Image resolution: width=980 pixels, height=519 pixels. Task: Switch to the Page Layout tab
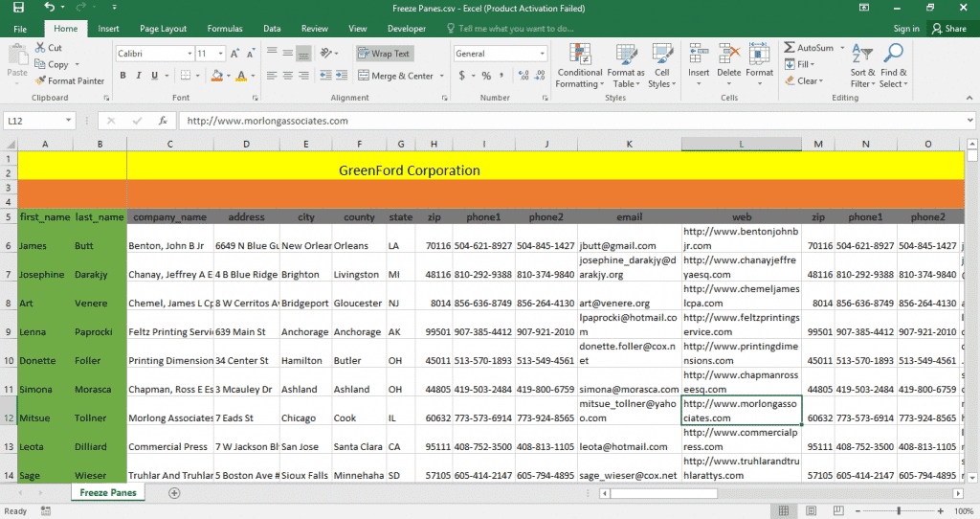pyautogui.click(x=163, y=29)
